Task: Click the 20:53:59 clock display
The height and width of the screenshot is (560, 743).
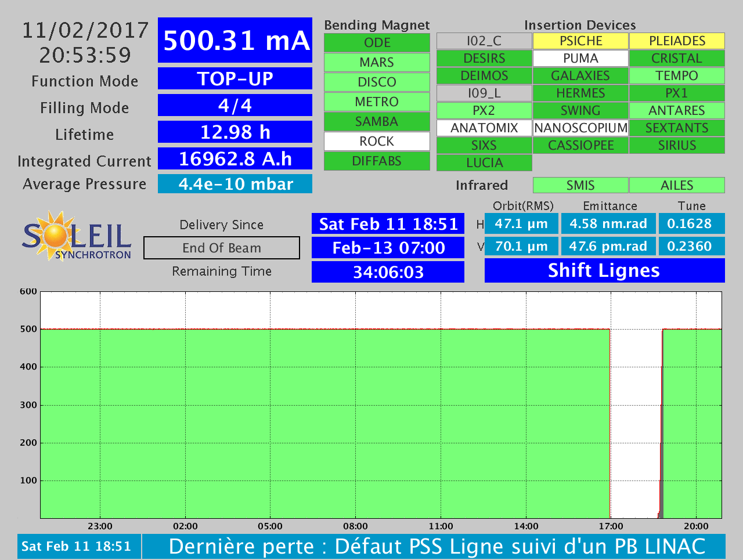Action: click(x=85, y=55)
